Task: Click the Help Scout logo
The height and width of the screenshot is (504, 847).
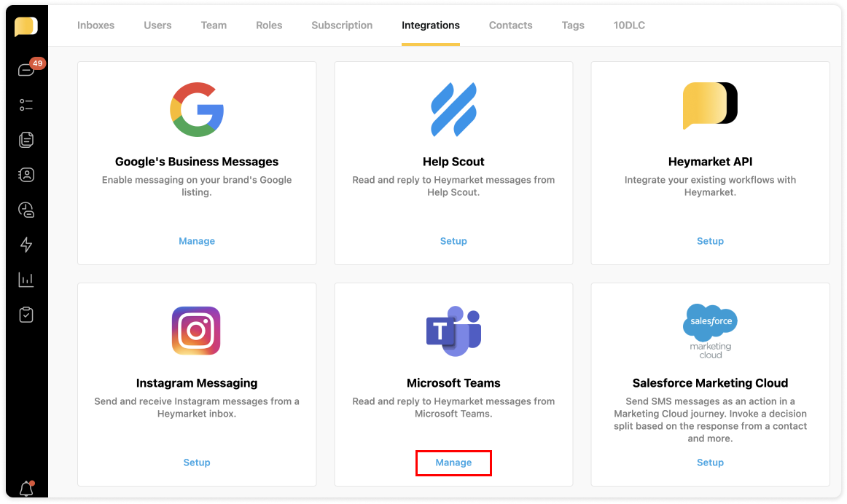Action: click(453, 109)
